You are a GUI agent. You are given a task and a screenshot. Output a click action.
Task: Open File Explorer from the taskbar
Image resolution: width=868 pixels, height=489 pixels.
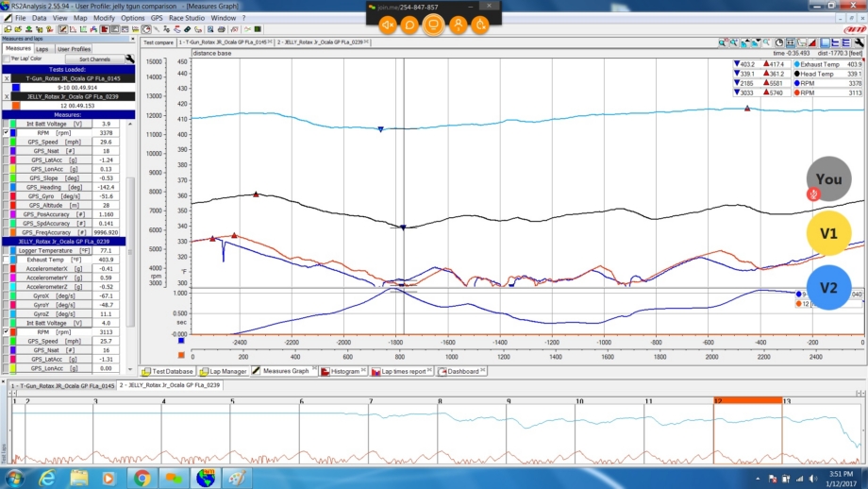pos(78,478)
